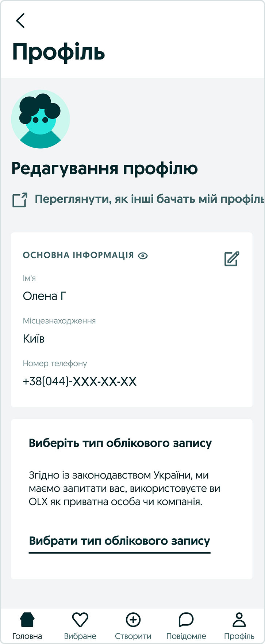
Task: Tap the house icon in bottom navigation
Action: [x=27, y=620]
